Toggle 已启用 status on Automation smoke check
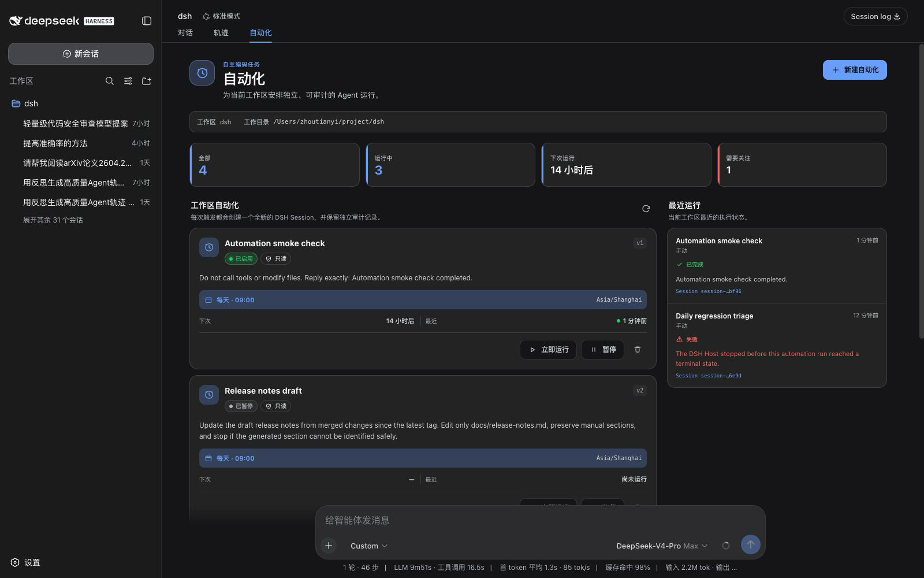 pos(241,259)
